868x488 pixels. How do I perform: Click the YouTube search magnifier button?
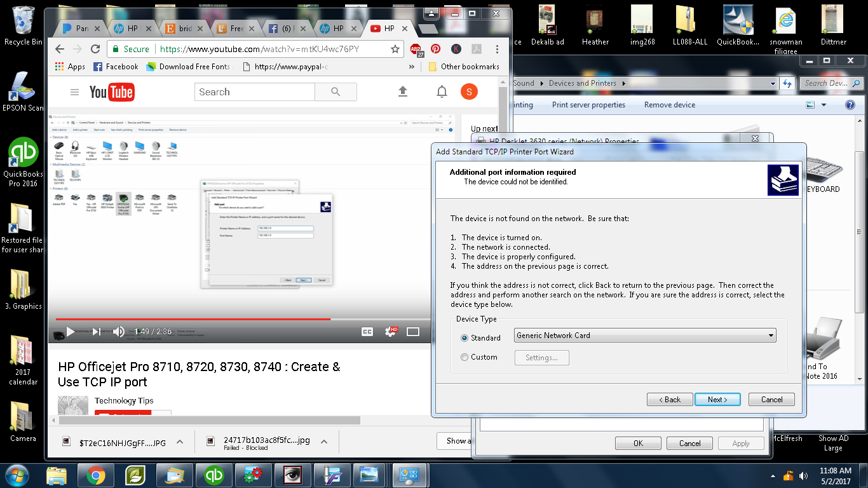click(336, 92)
